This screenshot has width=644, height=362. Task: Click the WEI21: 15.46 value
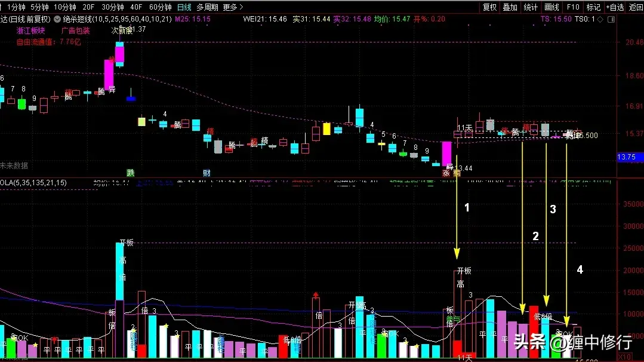[x=265, y=19]
